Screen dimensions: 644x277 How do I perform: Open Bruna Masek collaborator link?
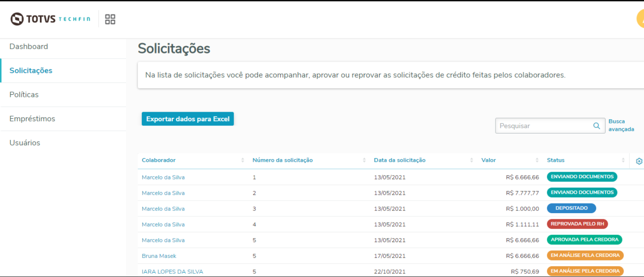(159, 256)
